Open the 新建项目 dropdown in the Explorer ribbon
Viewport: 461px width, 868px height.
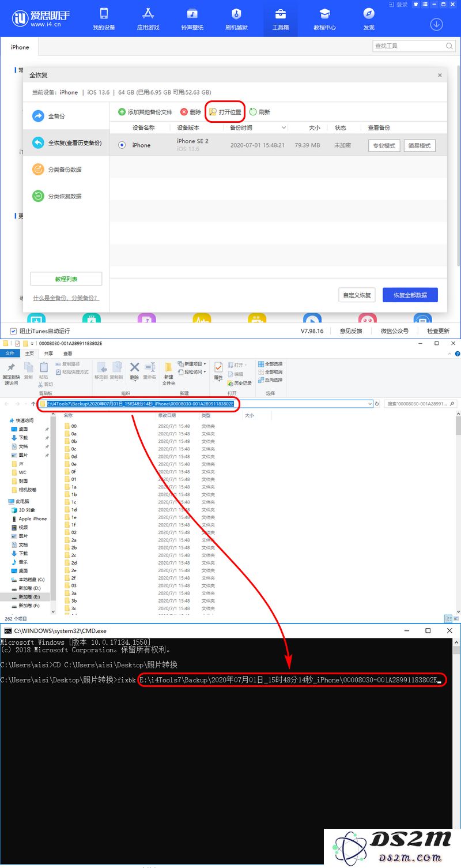pos(191,364)
